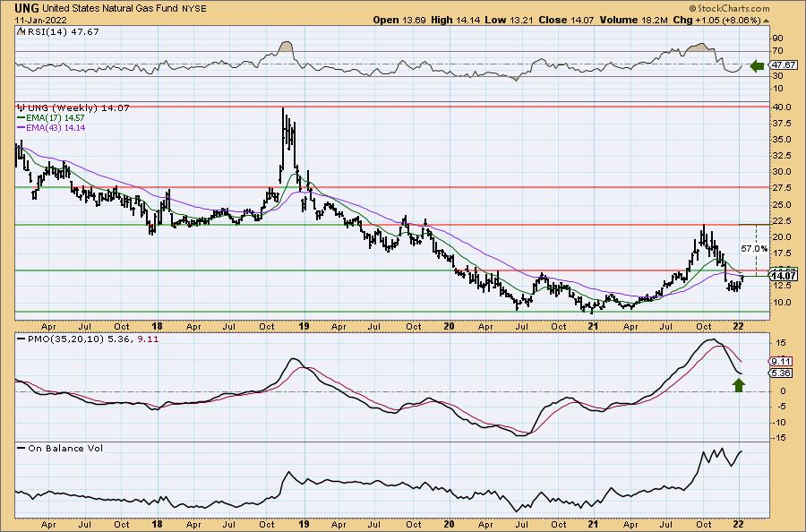Click the up-triangle icon after the Chg value

click(766, 21)
